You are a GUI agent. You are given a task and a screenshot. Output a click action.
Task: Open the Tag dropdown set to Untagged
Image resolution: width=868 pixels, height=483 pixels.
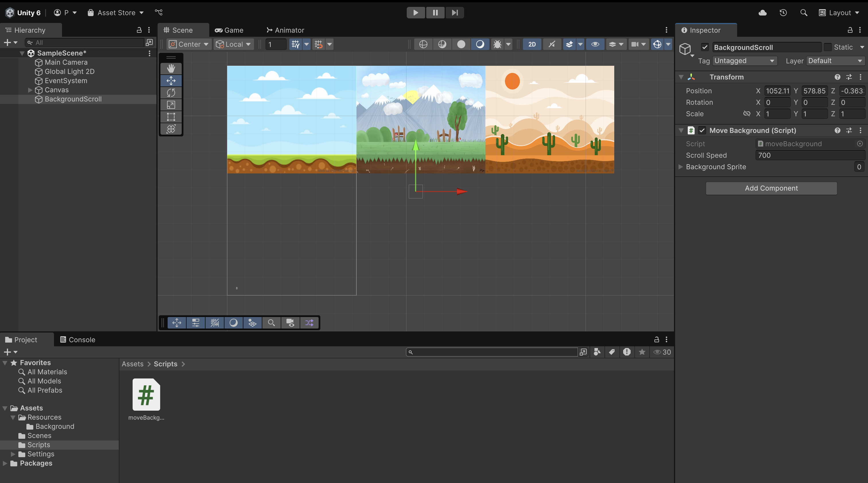pos(744,61)
